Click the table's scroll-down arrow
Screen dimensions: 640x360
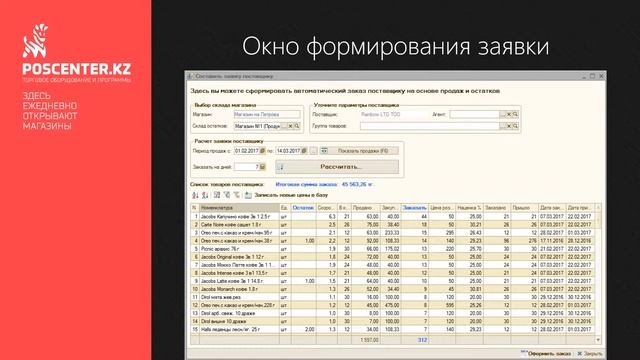598,340
